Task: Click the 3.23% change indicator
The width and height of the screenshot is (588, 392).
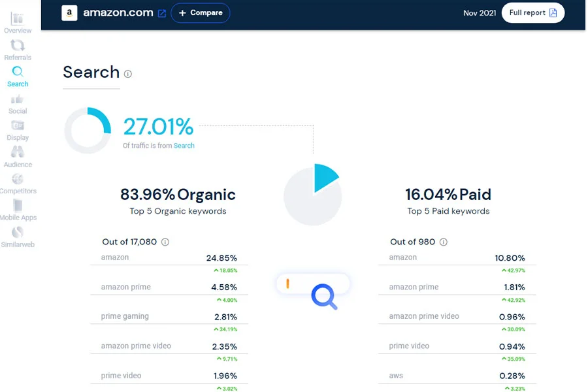Action: tap(515, 389)
